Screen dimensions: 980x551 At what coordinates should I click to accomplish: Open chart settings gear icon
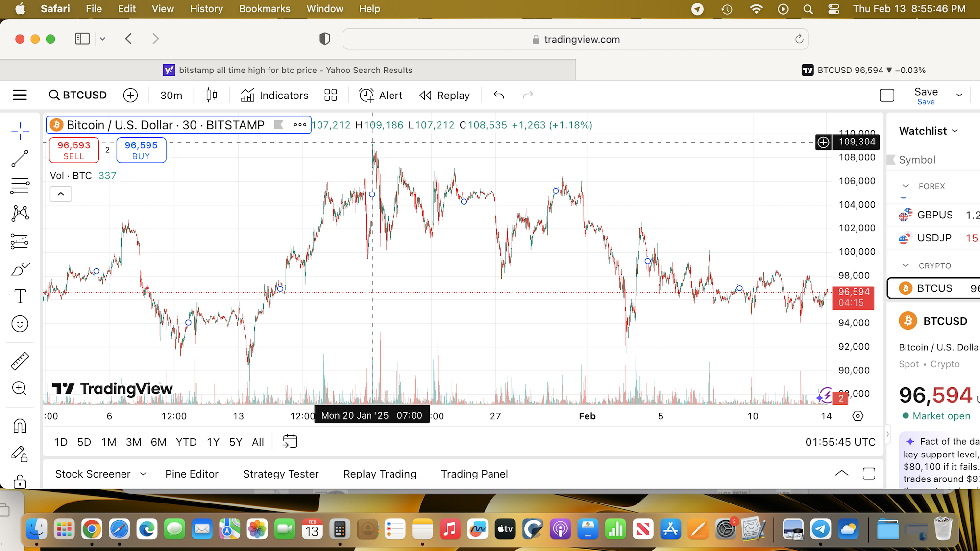857,416
